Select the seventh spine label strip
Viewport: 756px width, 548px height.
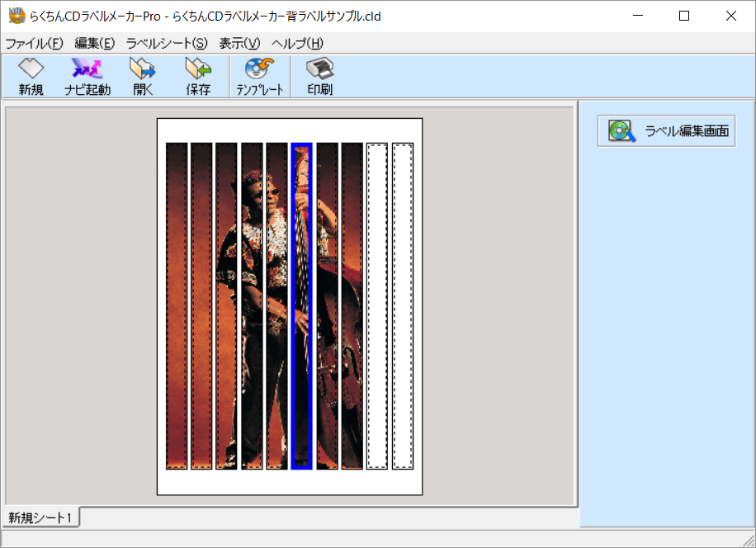point(328,305)
